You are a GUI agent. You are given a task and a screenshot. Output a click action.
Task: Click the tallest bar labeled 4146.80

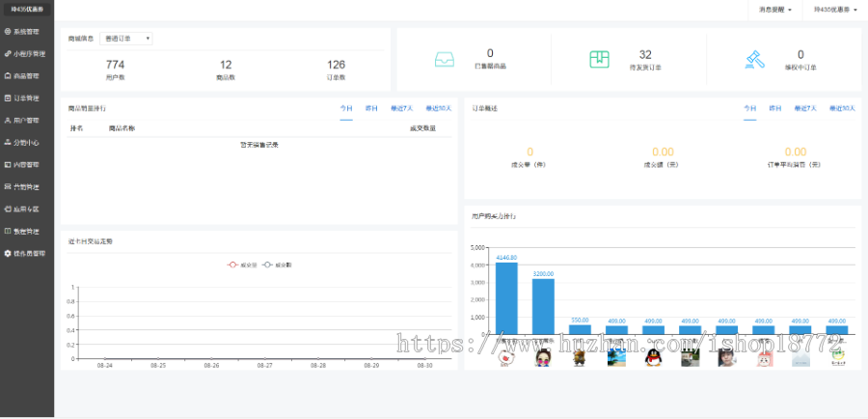click(x=506, y=298)
